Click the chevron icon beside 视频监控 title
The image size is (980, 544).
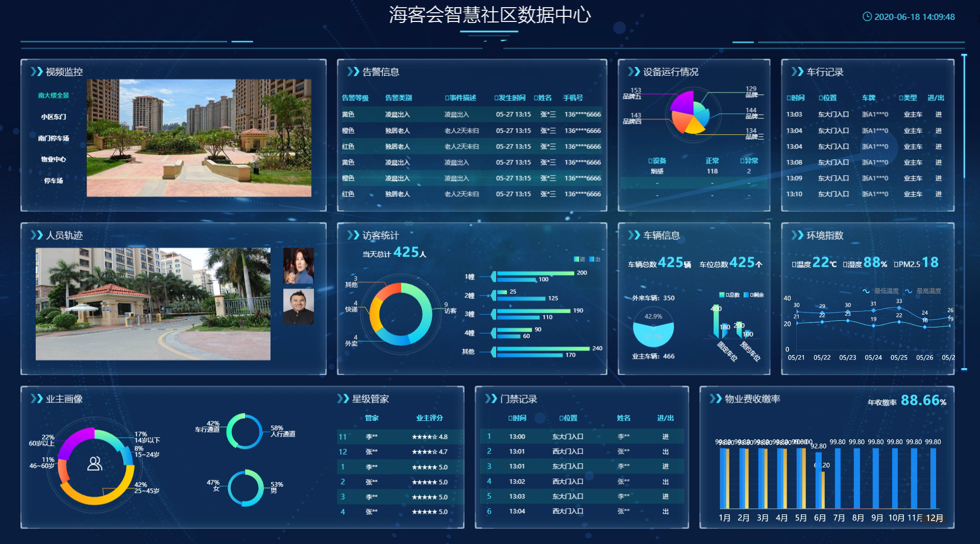[36, 72]
